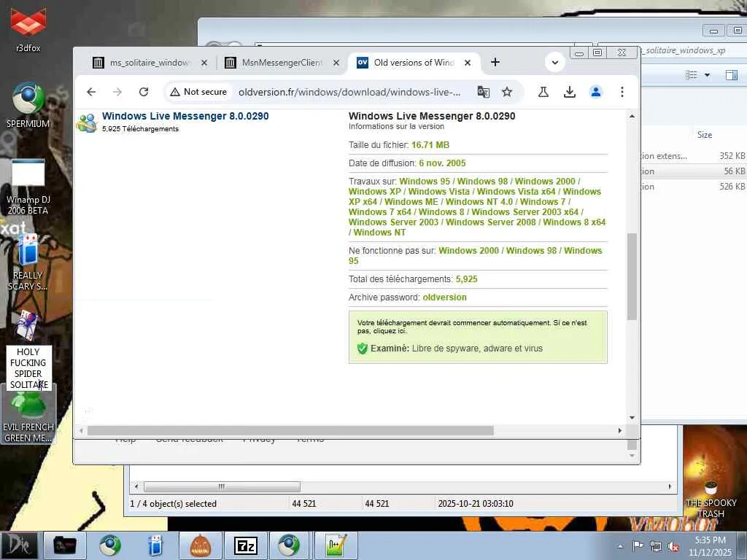Open view options dropdown in explorer window
The image size is (747, 560).
coord(707,75)
